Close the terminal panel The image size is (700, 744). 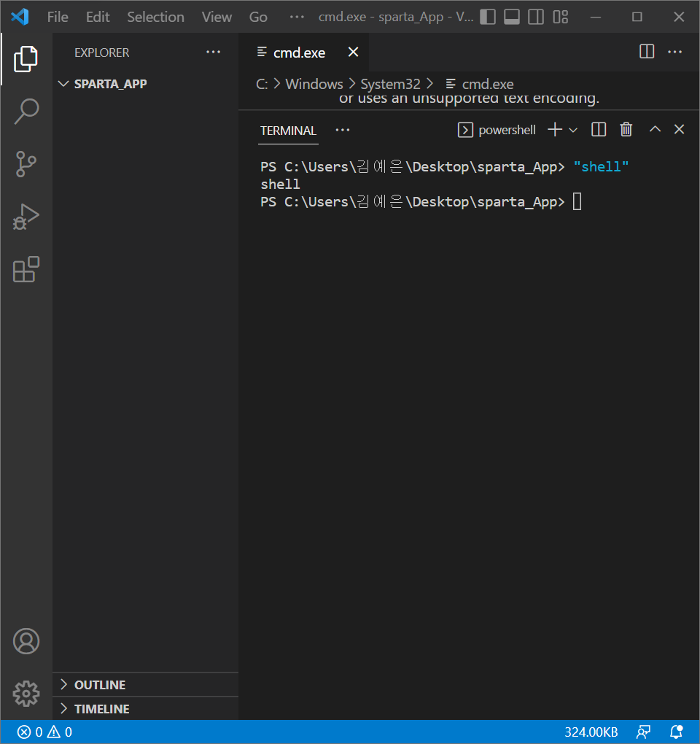(x=679, y=129)
